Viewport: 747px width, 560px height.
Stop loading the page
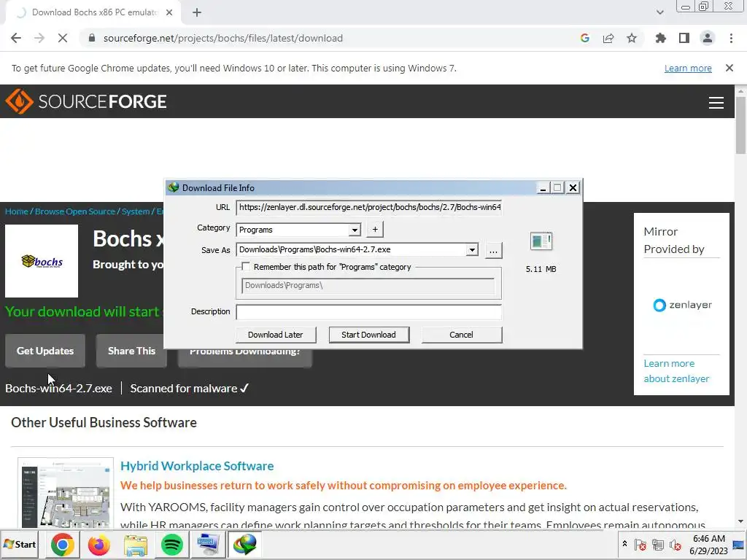coord(63,38)
